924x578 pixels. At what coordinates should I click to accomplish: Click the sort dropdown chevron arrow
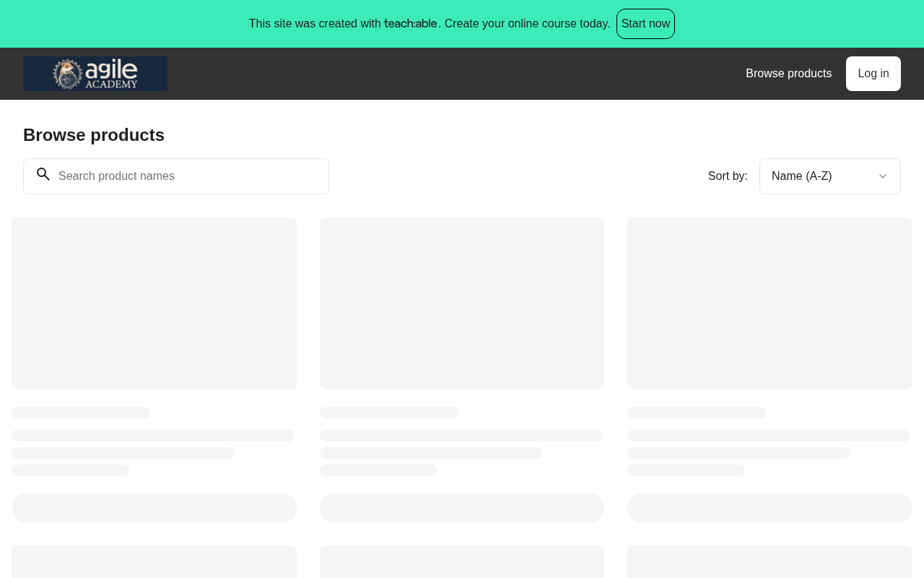pos(882,176)
